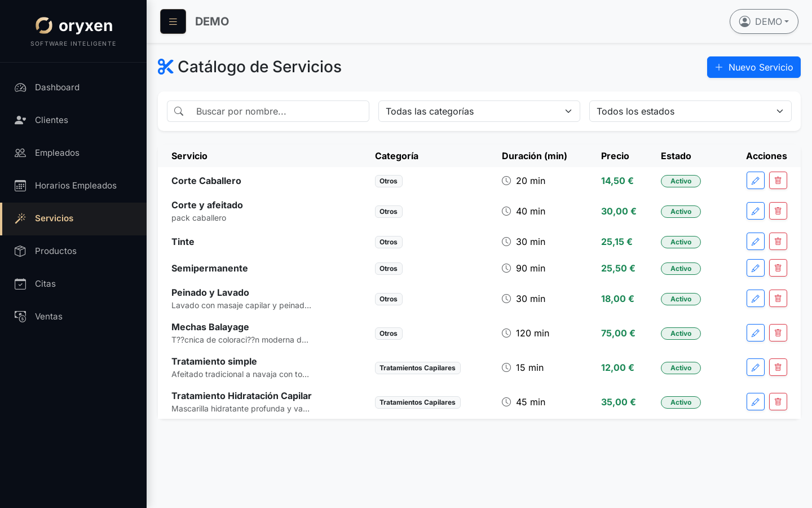Click the 90 min duration value
The height and width of the screenshot is (508, 812).
coord(531,268)
